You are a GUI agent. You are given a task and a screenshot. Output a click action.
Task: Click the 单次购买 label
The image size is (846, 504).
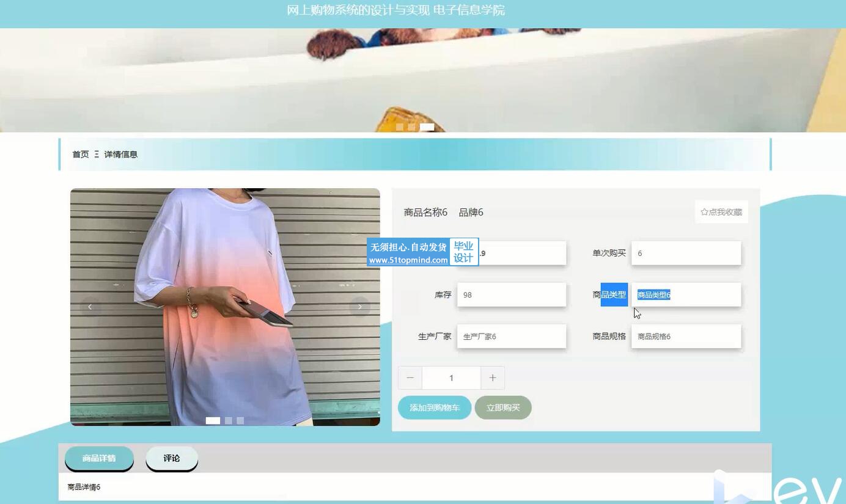609,253
